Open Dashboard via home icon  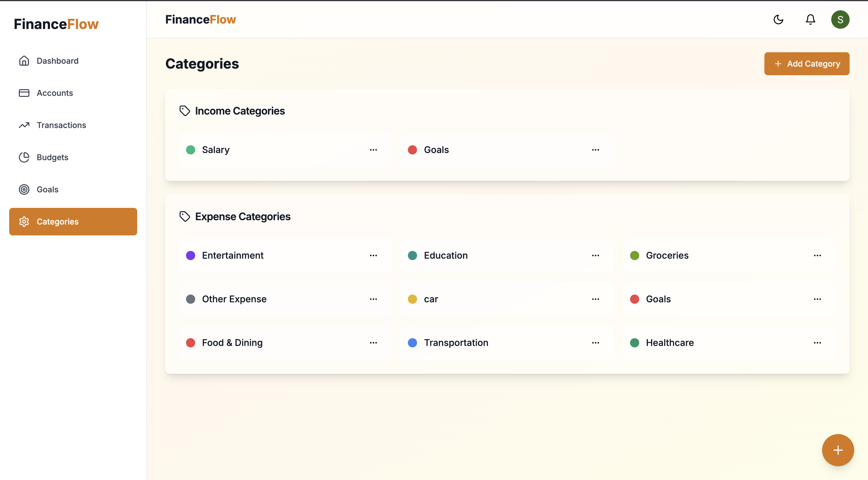24,61
